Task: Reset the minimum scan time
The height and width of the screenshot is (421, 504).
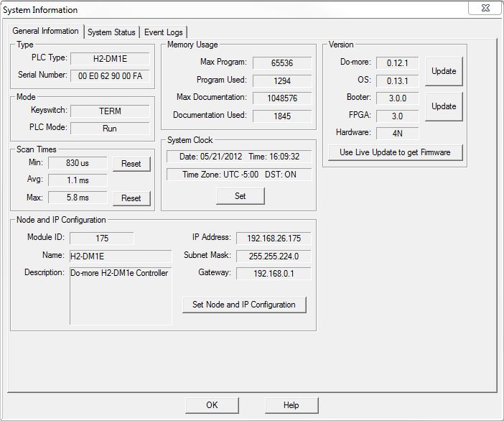Action: pos(131,164)
